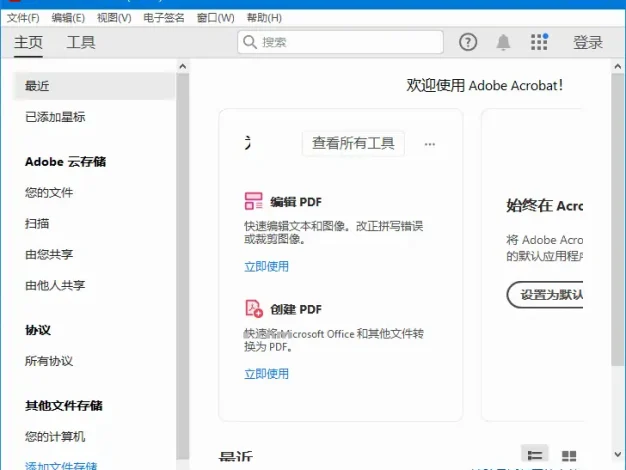Open the more options ellipsis in tools card
The width and height of the screenshot is (626, 470).
click(x=430, y=144)
